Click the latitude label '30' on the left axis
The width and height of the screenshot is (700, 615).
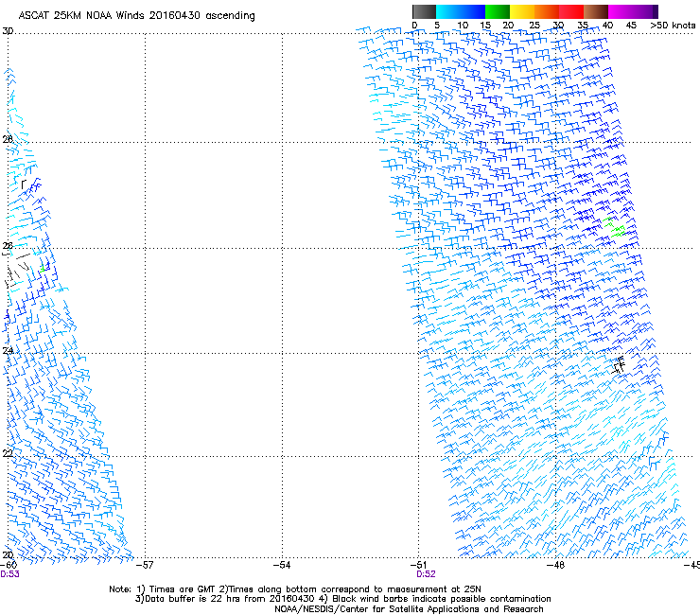pos(8,31)
